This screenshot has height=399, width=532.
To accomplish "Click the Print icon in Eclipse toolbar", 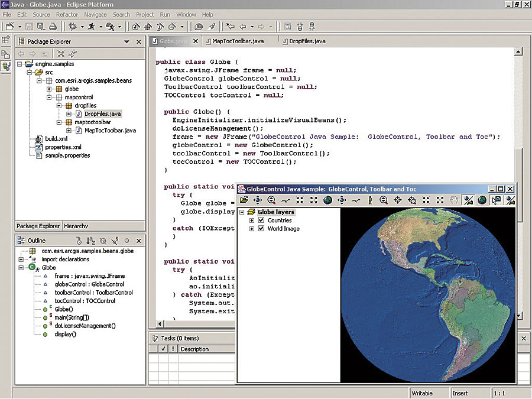I will tap(53, 27).
